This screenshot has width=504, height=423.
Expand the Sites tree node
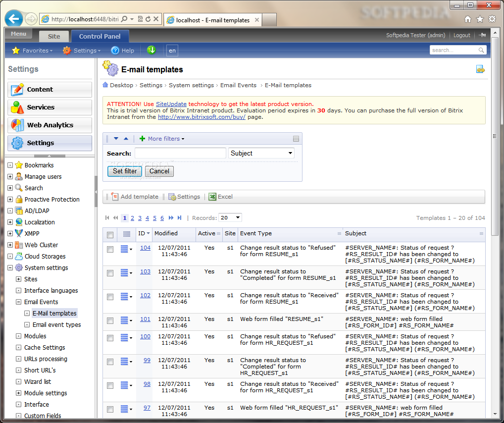[x=19, y=279]
